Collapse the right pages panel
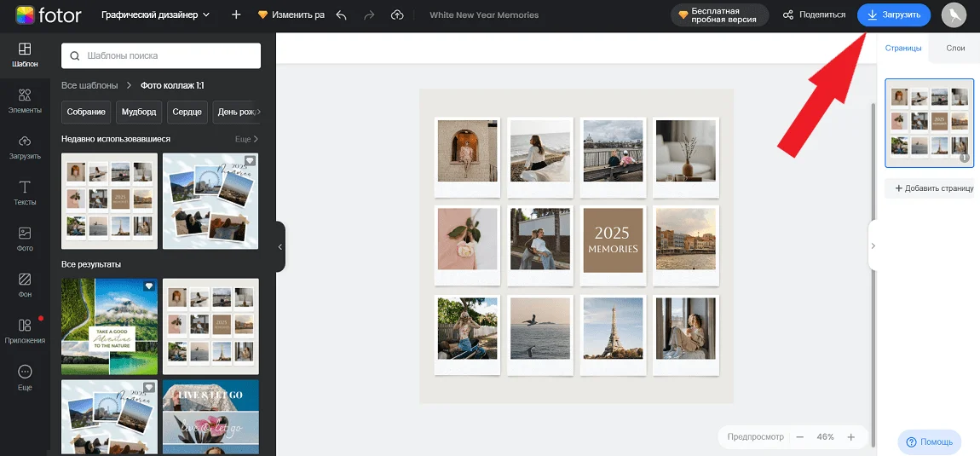 click(x=873, y=245)
